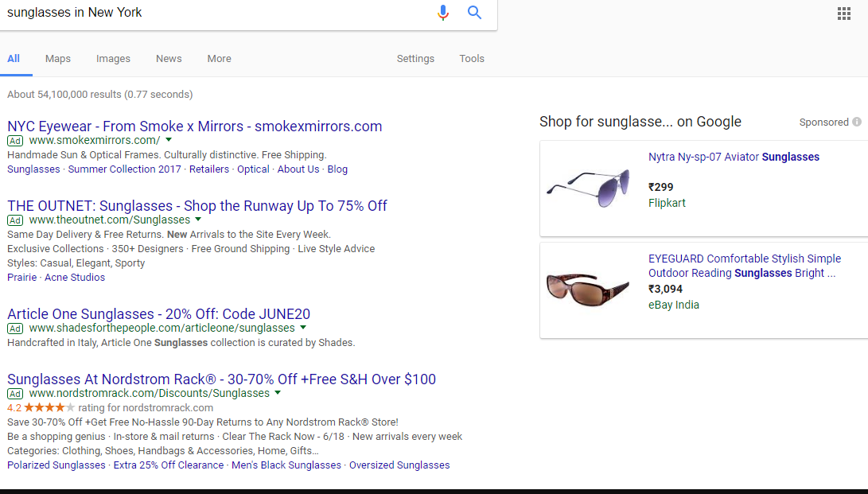
Task: Click the EYEGUARD brown sunglasses product image
Action: [588, 290]
